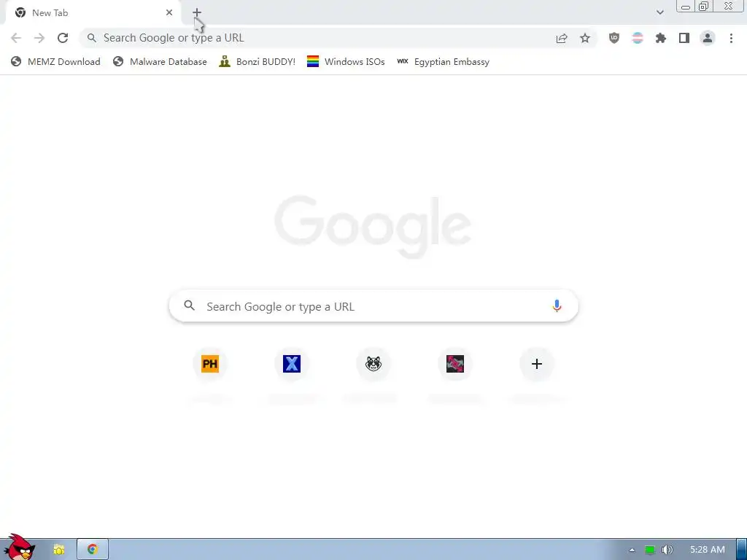Screen dimensions: 747x560
Task: Open the green network tray icon
Action: click(650, 550)
